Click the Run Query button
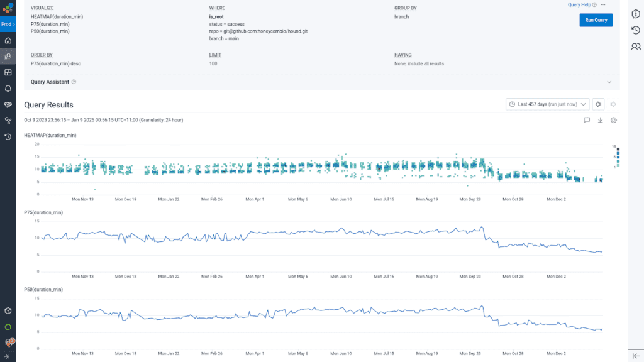The image size is (644, 362). click(x=596, y=20)
